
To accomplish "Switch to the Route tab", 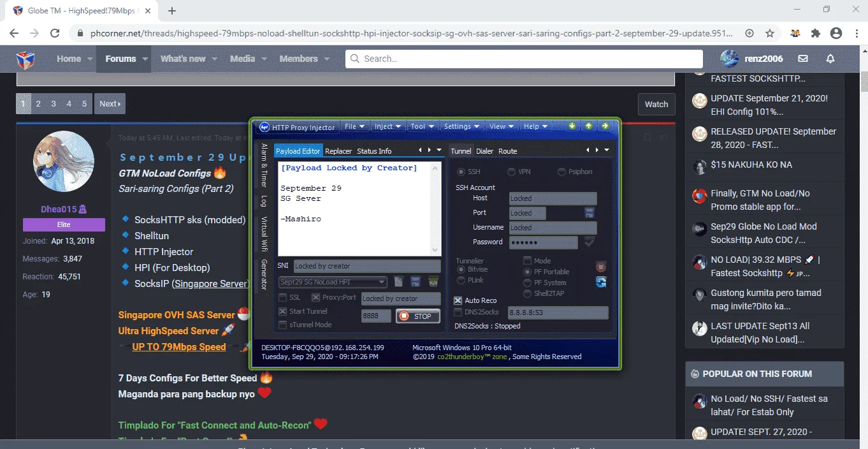I will pos(508,151).
